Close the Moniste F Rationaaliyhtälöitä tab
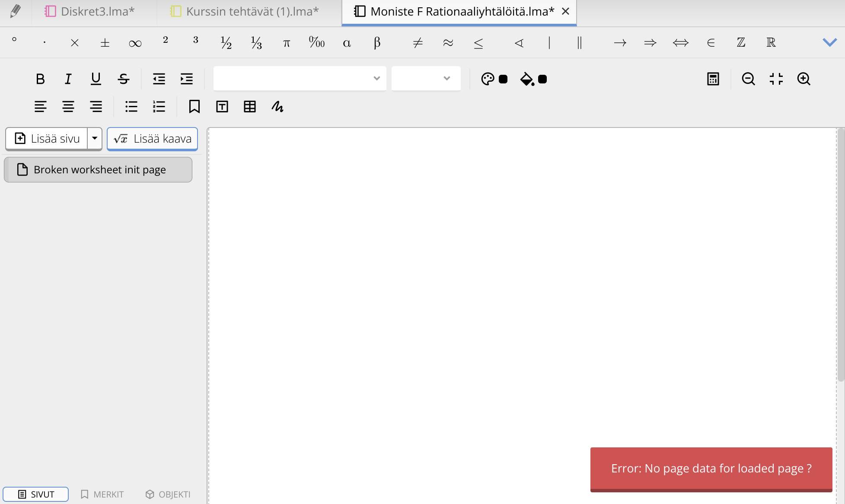845x504 pixels. [x=565, y=12]
